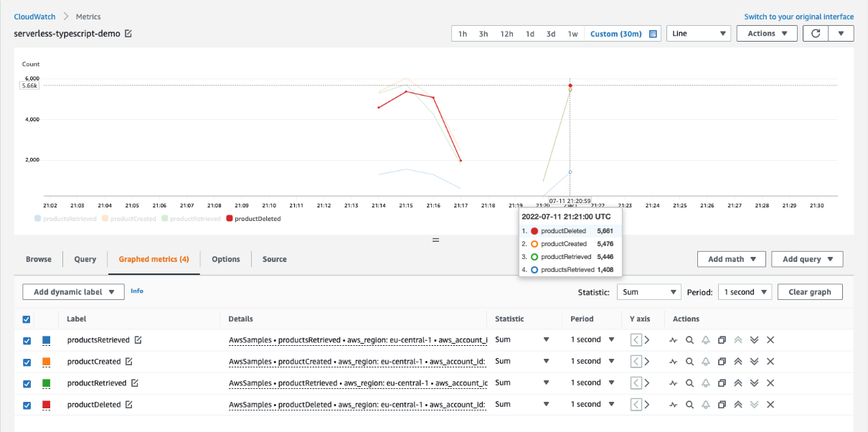The image size is (868, 432).
Task: Edit the productsRetrieved label
Action: pyautogui.click(x=138, y=340)
